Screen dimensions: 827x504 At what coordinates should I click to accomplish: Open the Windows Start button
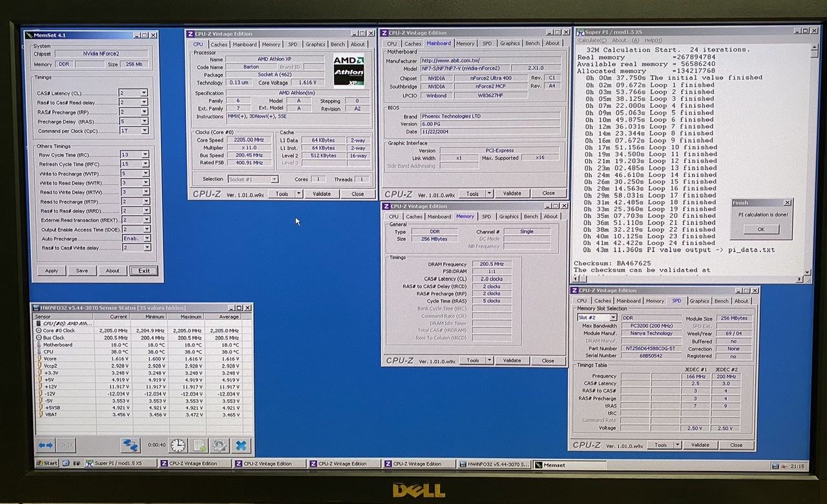(x=47, y=463)
